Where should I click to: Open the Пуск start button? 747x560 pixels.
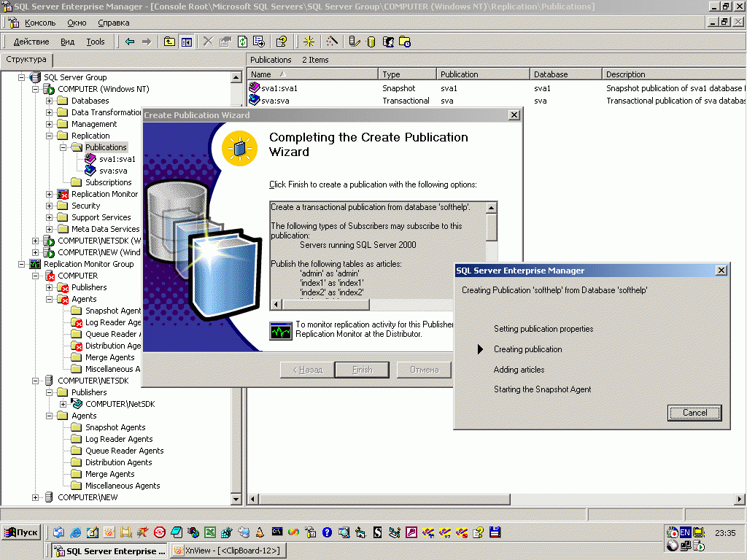click(21, 532)
